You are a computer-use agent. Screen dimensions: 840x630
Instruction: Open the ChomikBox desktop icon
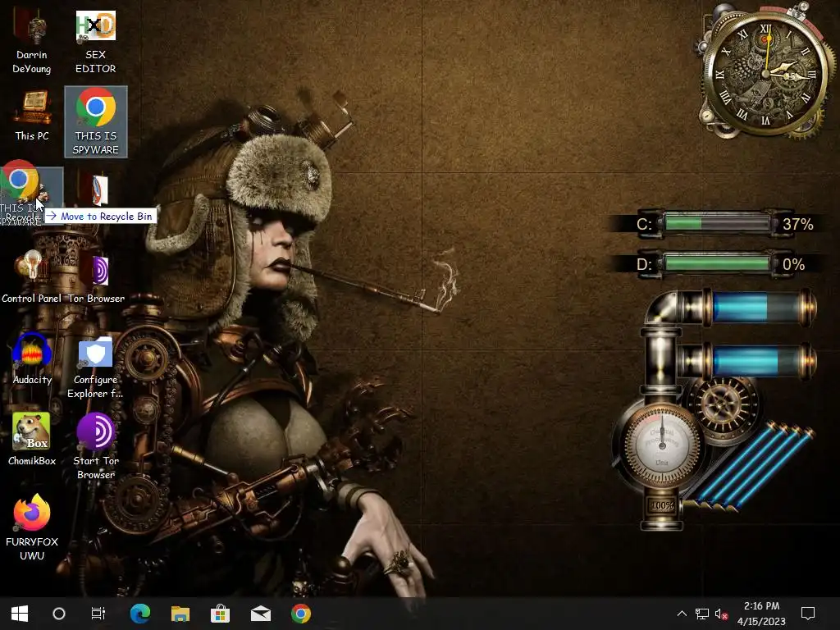tap(32, 440)
